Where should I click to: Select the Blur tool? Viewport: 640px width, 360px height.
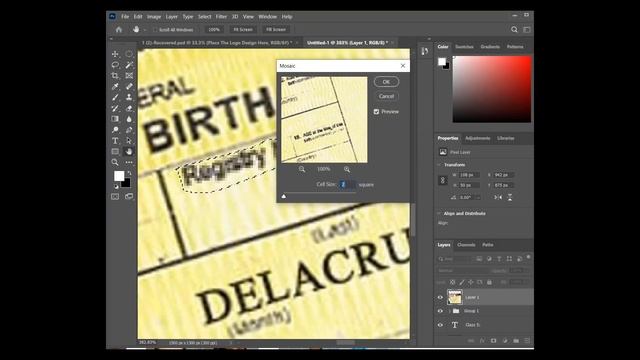click(129, 119)
